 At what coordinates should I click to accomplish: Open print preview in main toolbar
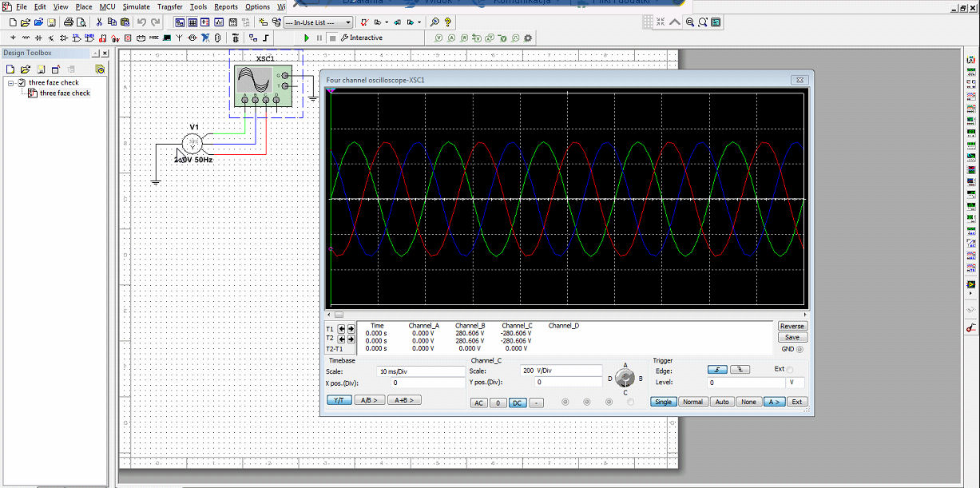click(81, 22)
